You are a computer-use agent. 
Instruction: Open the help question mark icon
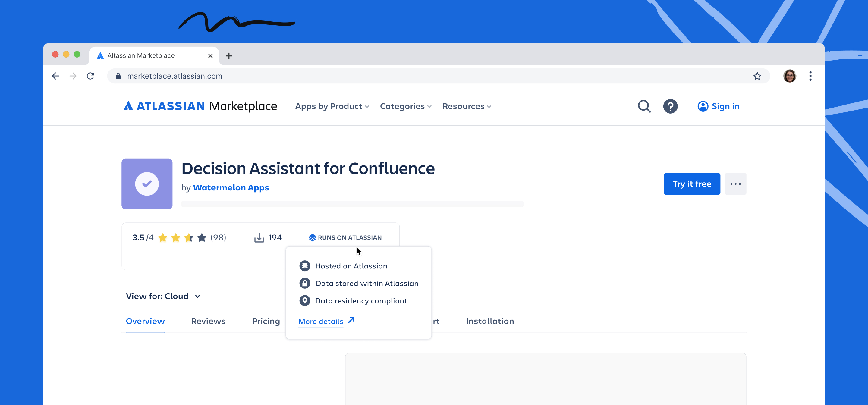[670, 106]
